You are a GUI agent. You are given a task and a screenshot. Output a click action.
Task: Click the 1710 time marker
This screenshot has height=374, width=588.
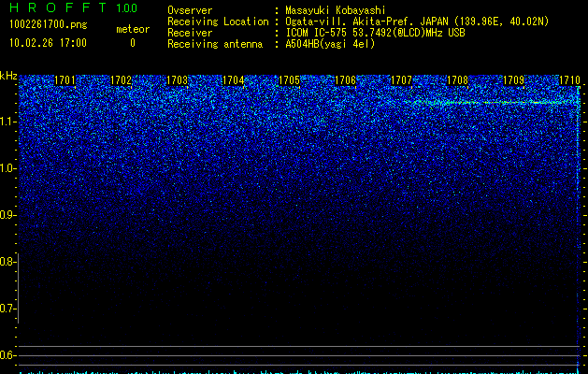coord(569,80)
